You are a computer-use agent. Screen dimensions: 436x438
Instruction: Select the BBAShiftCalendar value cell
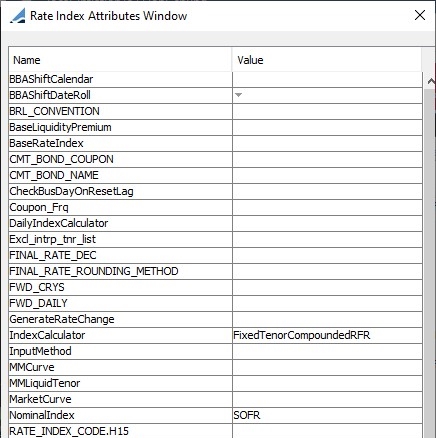pyautogui.click(x=327, y=79)
